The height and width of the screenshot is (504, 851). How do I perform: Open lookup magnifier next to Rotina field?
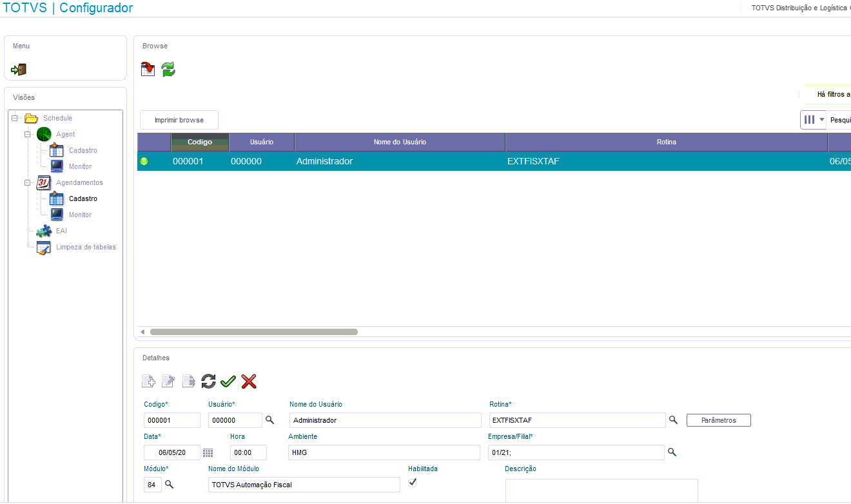(673, 420)
